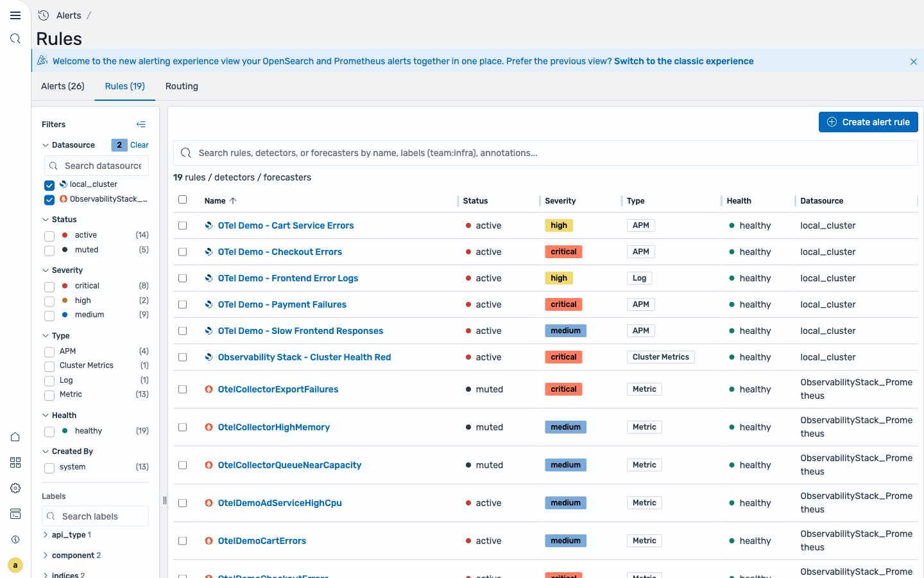The height and width of the screenshot is (578, 924).
Task: Check the medium severity filter
Action: (x=49, y=315)
